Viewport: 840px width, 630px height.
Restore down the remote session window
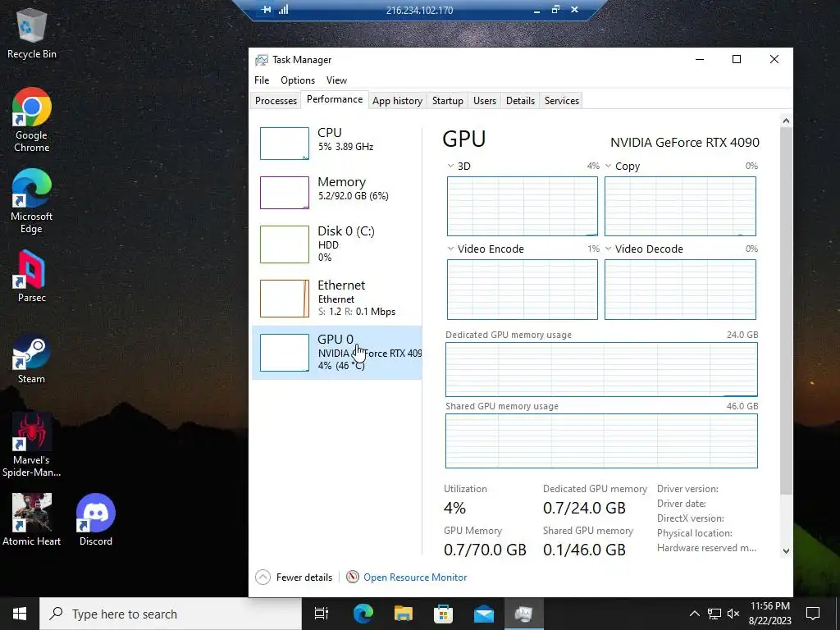(555, 10)
